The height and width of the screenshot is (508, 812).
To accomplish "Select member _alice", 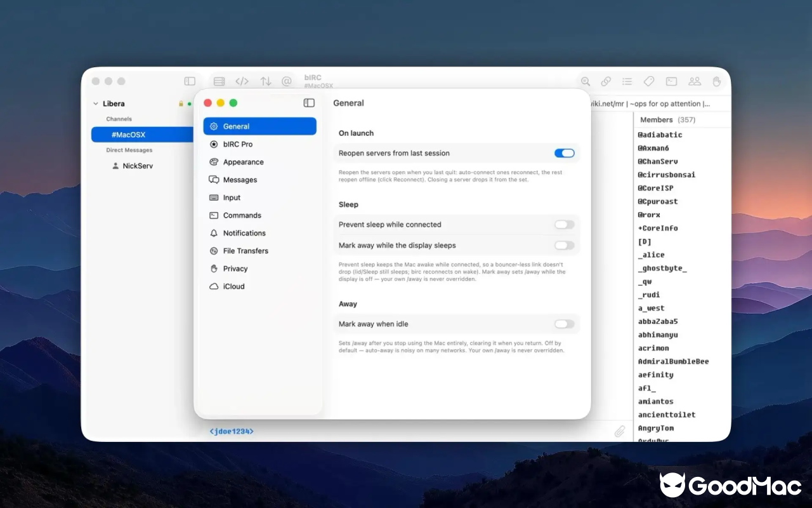I will [652, 255].
